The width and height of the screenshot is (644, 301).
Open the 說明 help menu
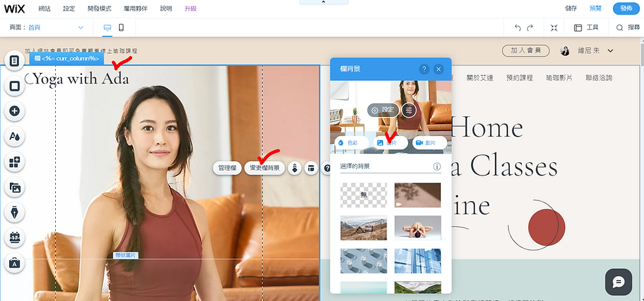(x=166, y=9)
